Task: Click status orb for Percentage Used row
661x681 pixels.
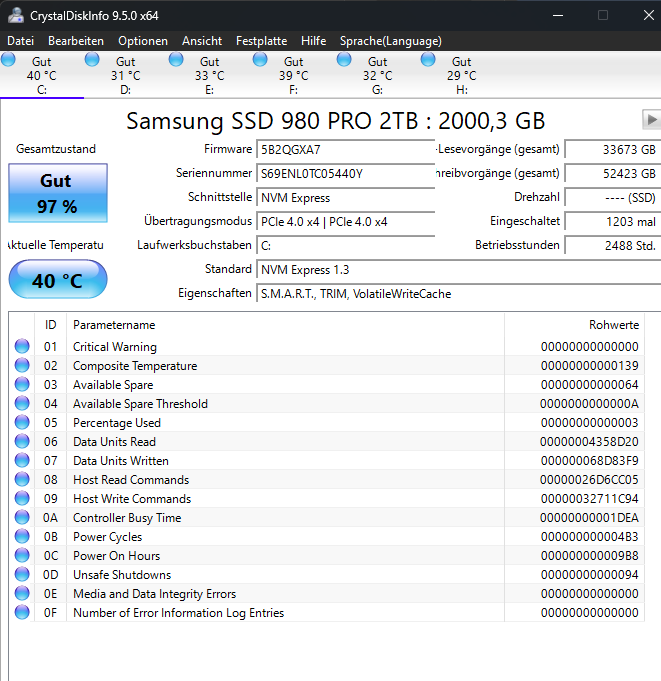Action: point(22,422)
